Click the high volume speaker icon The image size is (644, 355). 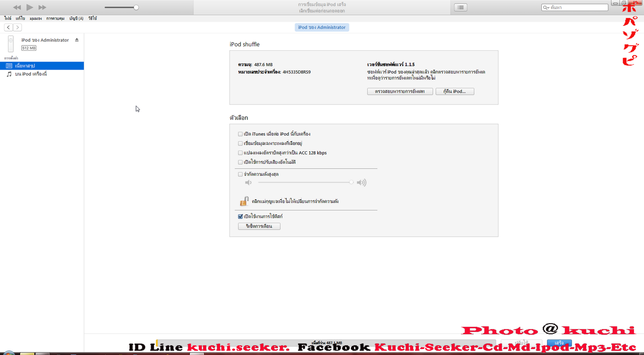[361, 183]
